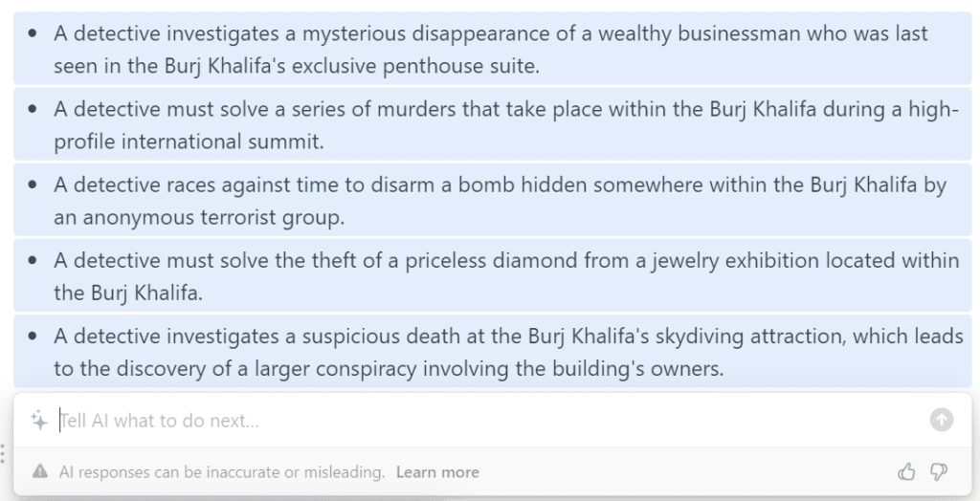Click the bullet marker of the bomb item
The image size is (980, 501).
[34, 185]
